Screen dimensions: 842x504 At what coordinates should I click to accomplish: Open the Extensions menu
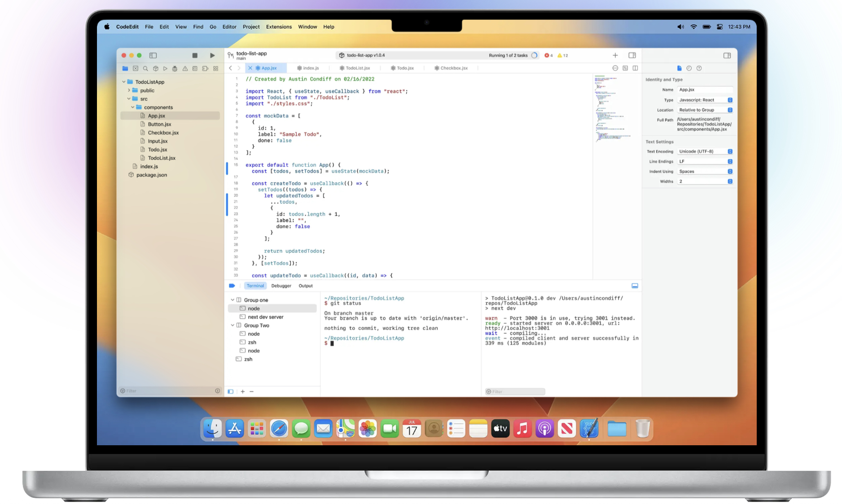279,26
